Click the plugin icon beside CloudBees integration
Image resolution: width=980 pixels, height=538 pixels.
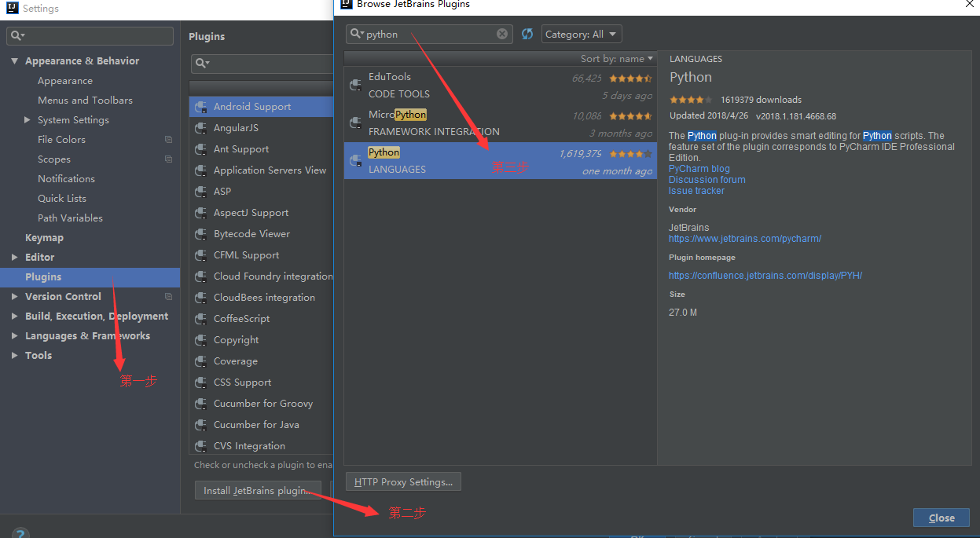200,298
